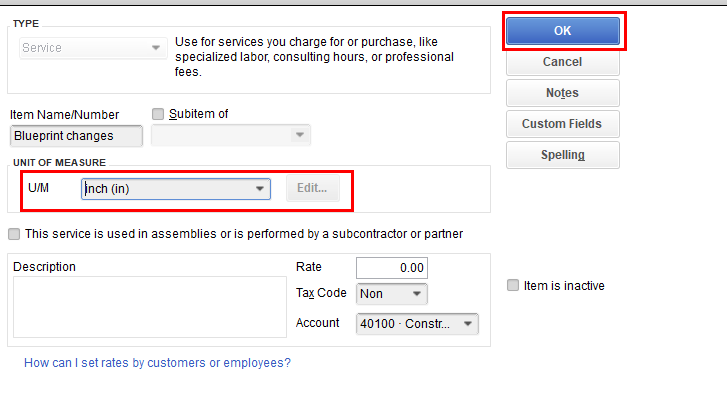727x410 pixels.
Task: Open the Tax Code dropdown
Action: click(391, 294)
